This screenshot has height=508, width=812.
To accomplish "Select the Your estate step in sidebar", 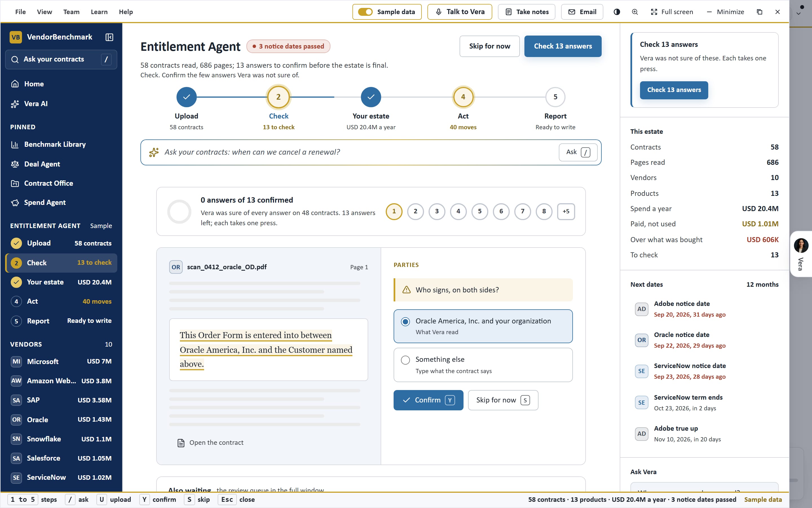I will pos(61,282).
